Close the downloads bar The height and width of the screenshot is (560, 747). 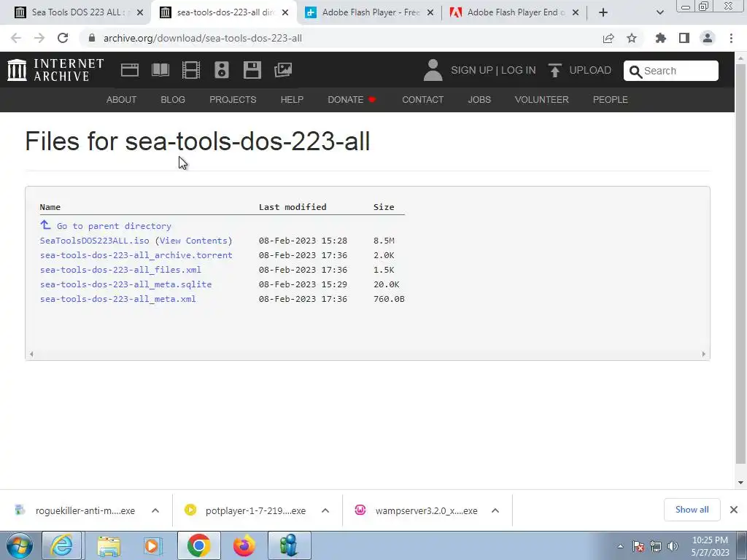pyautogui.click(x=734, y=510)
